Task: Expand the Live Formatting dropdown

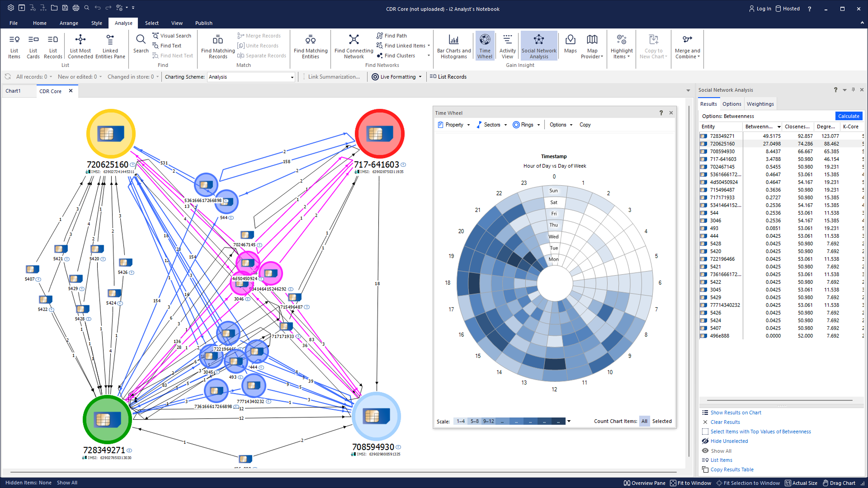Action: pos(420,77)
